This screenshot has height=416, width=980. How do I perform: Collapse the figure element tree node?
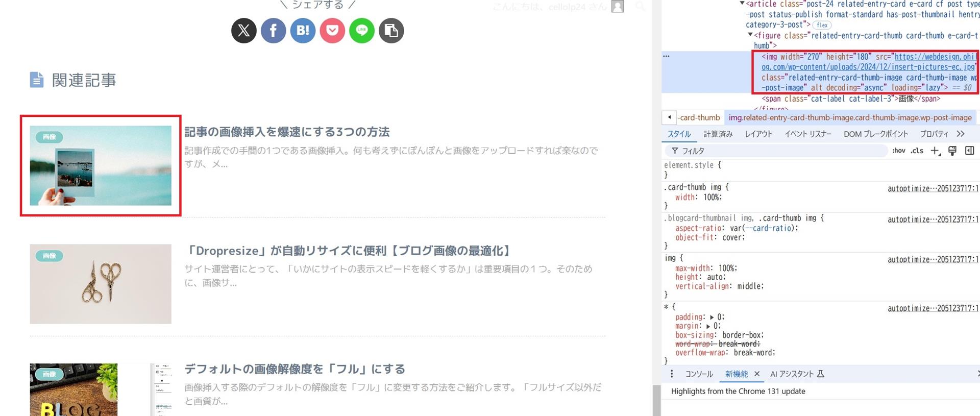point(750,35)
